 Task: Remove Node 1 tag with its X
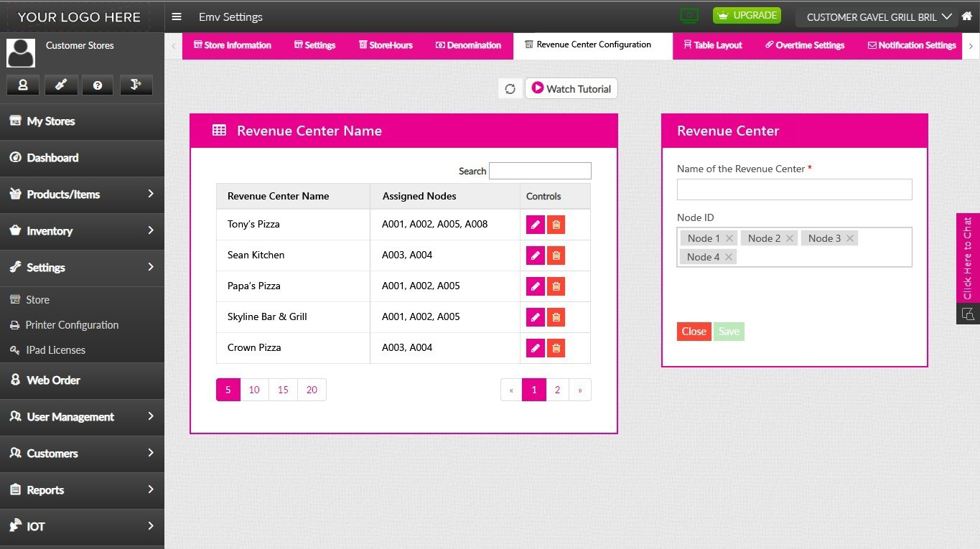[x=729, y=238]
